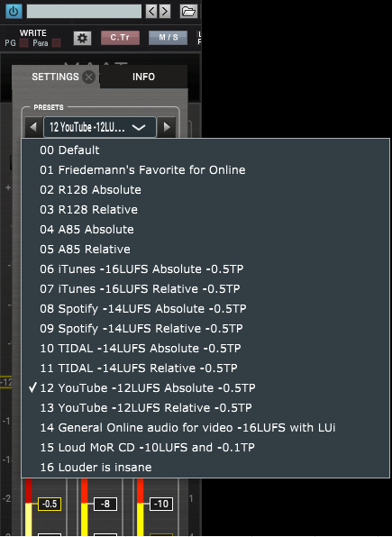Toggle the plugin power bypass button

click(x=14, y=11)
